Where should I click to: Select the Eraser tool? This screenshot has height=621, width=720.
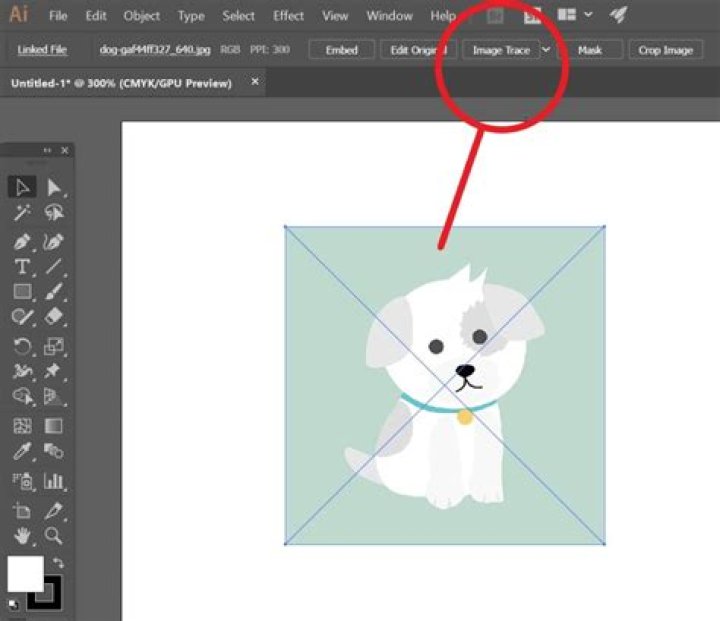click(x=54, y=317)
